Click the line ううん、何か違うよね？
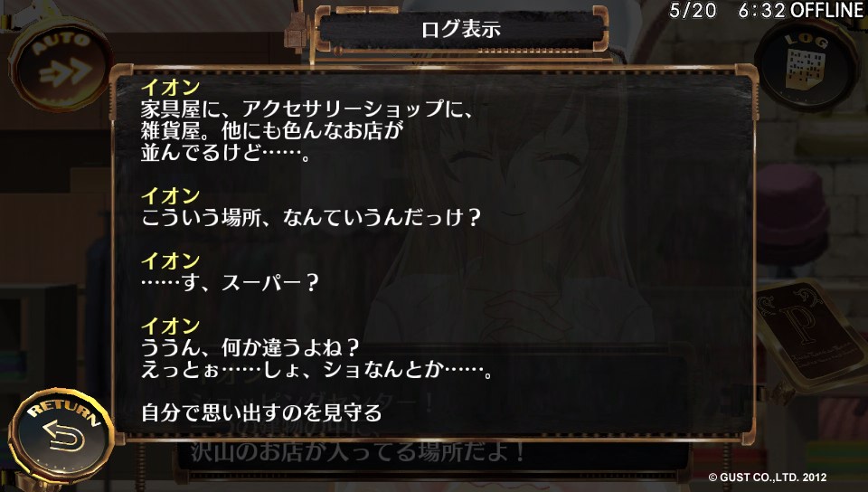This screenshot has height=492, width=868. [x=250, y=348]
